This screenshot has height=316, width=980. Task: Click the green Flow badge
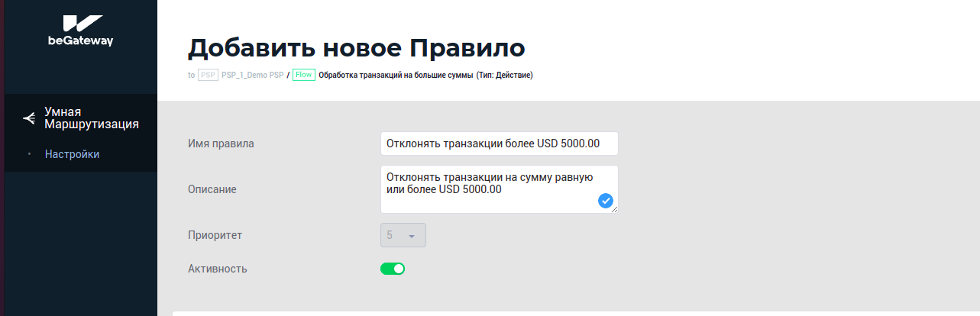303,75
